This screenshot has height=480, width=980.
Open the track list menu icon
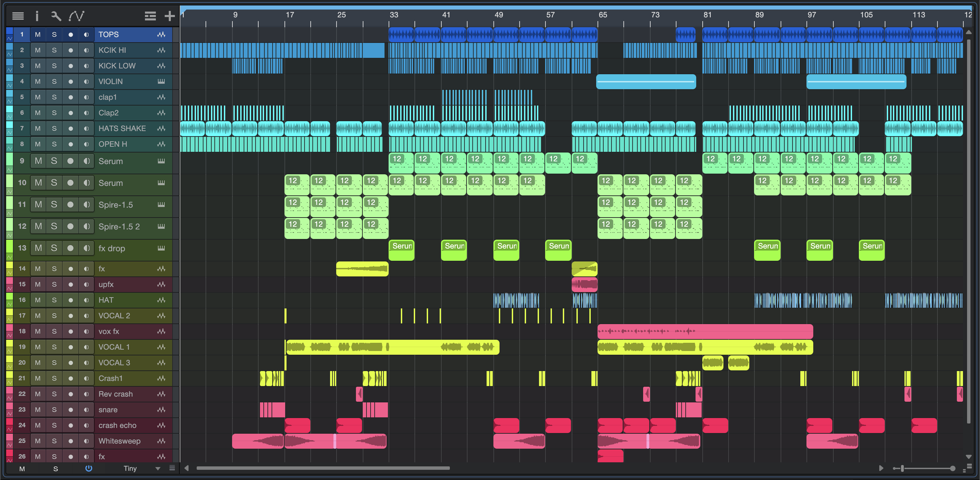(x=18, y=16)
